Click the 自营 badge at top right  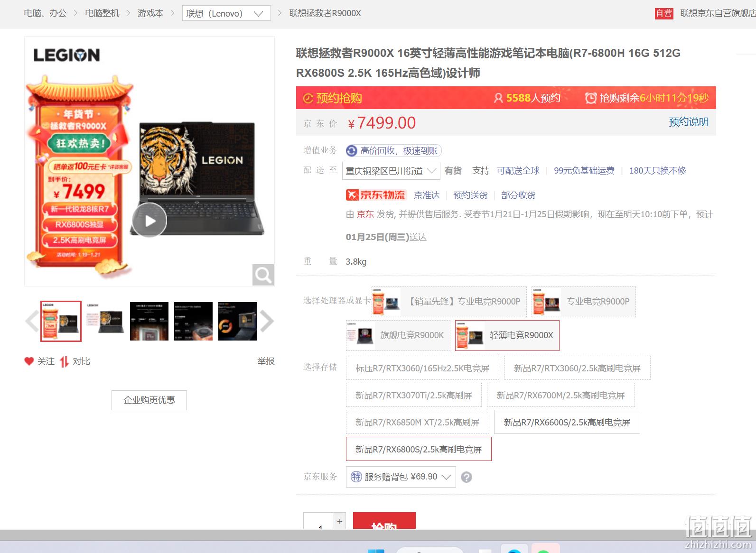664,13
